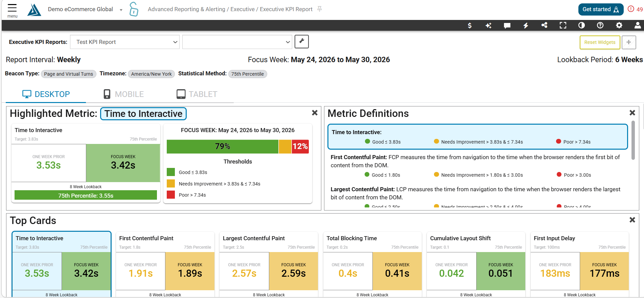Click the America/New York timezone tag

click(152, 74)
